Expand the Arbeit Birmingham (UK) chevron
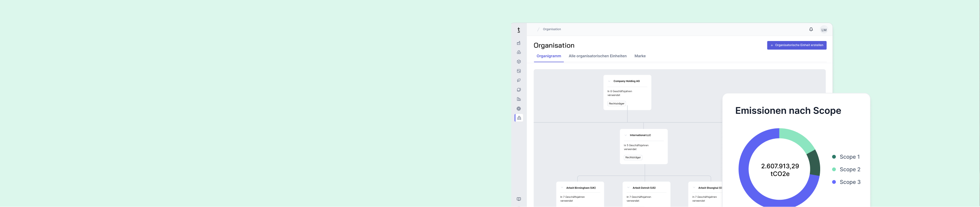The image size is (980, 207). [x=562, y=188]
